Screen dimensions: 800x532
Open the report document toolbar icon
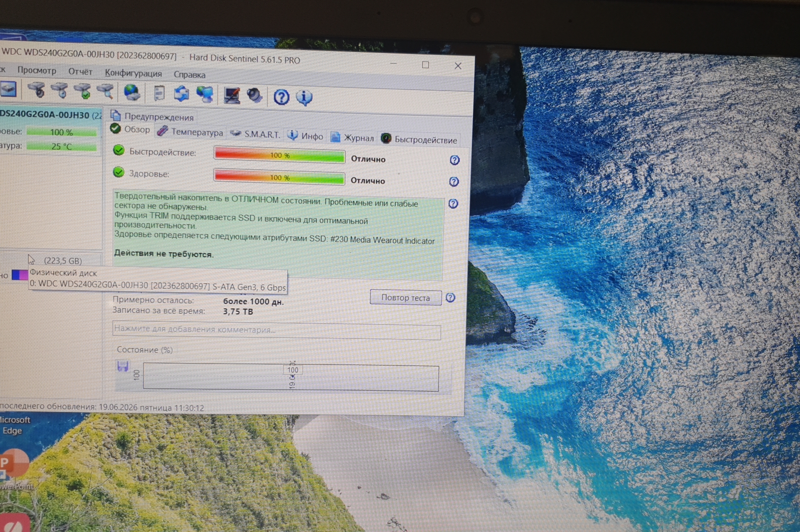159,93
